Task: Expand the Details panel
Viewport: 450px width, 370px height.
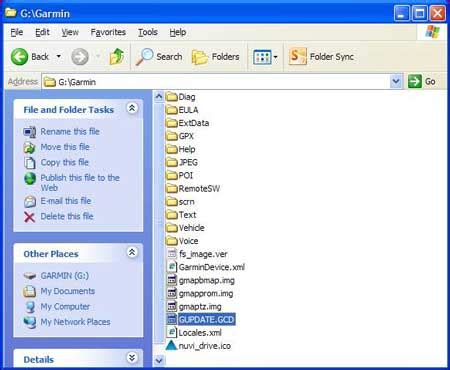Action: click(x=132, y=358)
